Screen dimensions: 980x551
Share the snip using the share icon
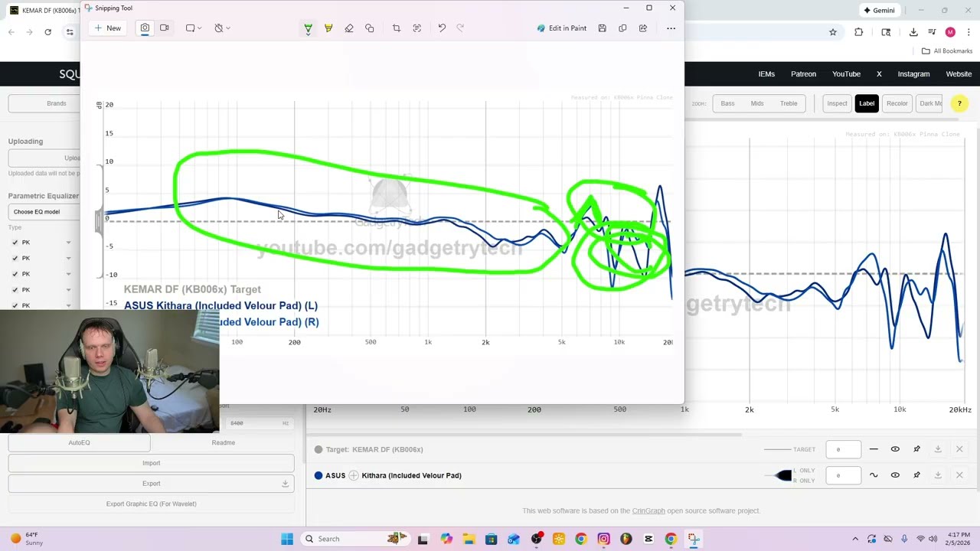(643, 28)
